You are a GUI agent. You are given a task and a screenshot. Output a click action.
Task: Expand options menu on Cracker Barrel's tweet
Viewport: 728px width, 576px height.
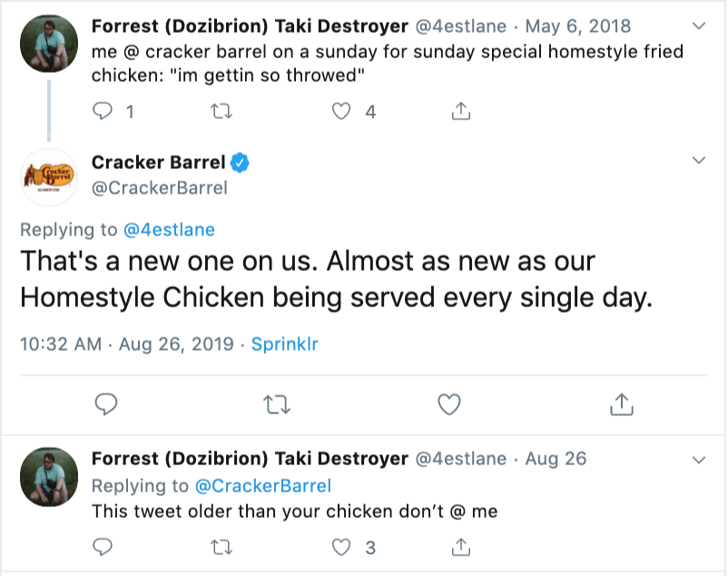pos(698,161)
